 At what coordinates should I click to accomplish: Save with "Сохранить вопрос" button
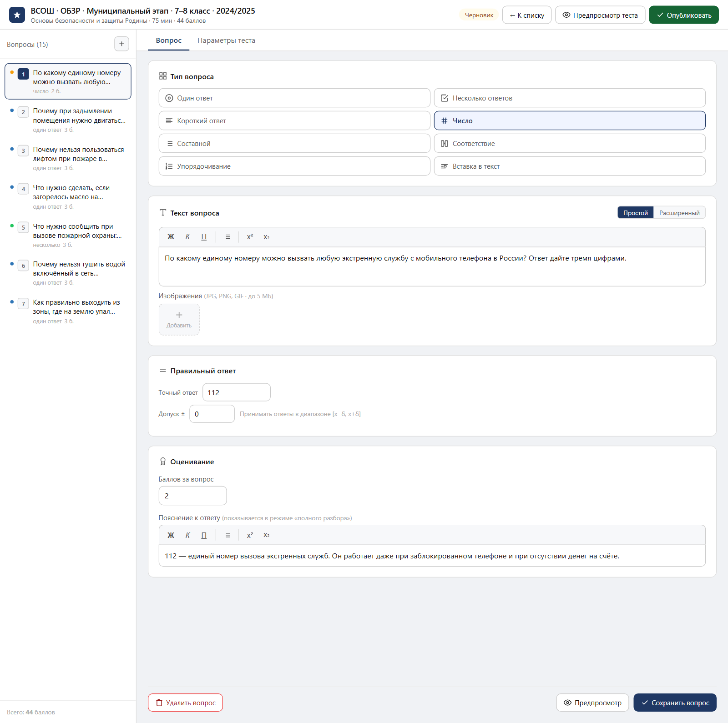tap(675, 703)
